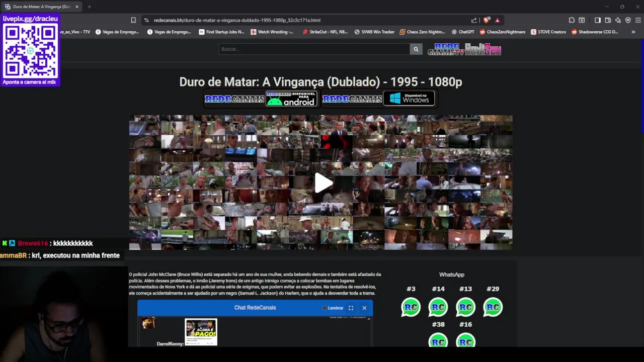Close the 'Duro de Matar' browser tab

(x=77, y=7)
